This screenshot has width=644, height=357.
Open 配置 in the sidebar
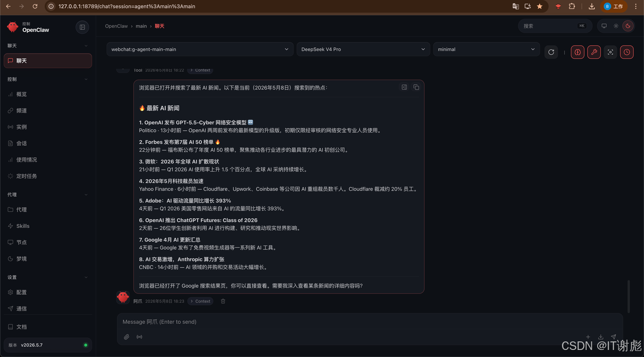pyautogui.click(x=48, y=292)
